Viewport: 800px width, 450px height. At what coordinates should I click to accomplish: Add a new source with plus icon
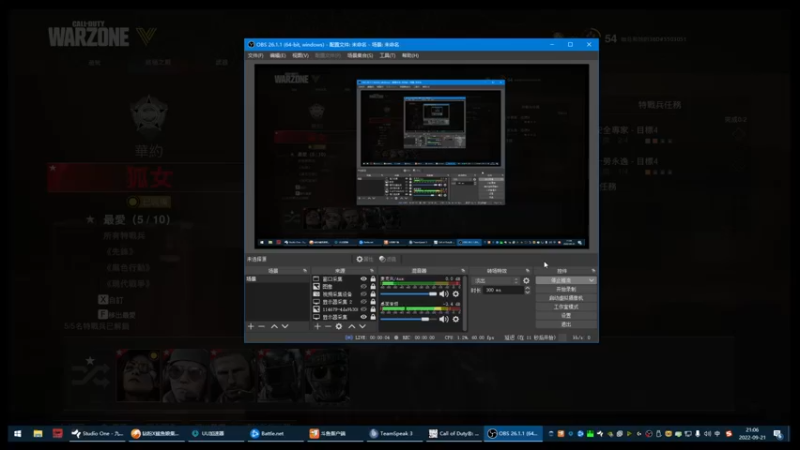click(317, 327)
